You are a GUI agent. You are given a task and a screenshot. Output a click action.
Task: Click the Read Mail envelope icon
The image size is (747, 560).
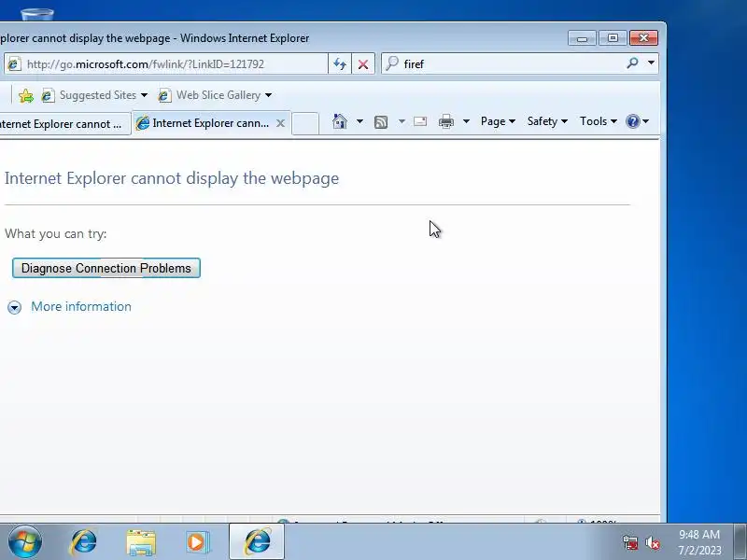tap(419, 121)
